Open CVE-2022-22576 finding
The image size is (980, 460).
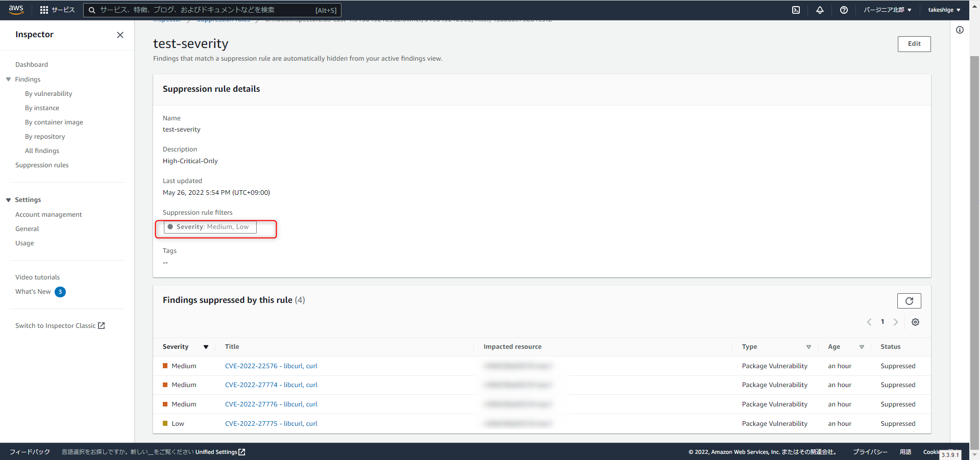[271, 366]
